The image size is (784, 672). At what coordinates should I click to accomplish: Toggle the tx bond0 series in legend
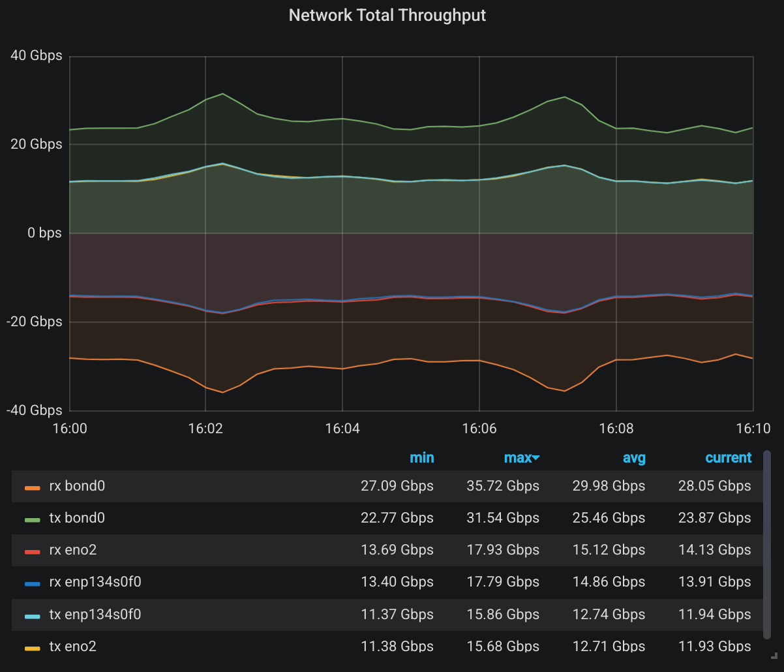point(77,518)
